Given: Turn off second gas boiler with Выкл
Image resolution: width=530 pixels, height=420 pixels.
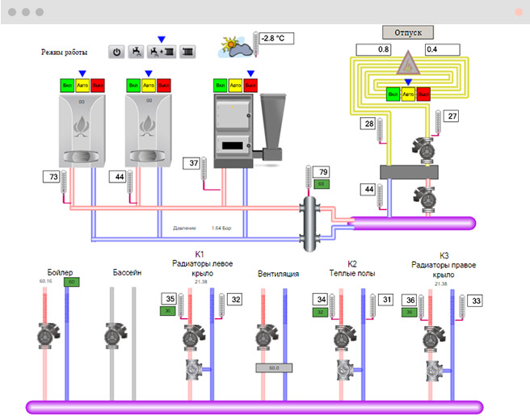Looking at the screenshot, I should pyautogui.click(x=164, y=86).
